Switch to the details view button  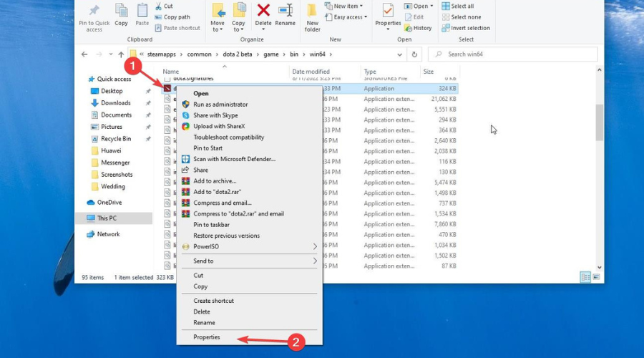[x=585, y=277]
